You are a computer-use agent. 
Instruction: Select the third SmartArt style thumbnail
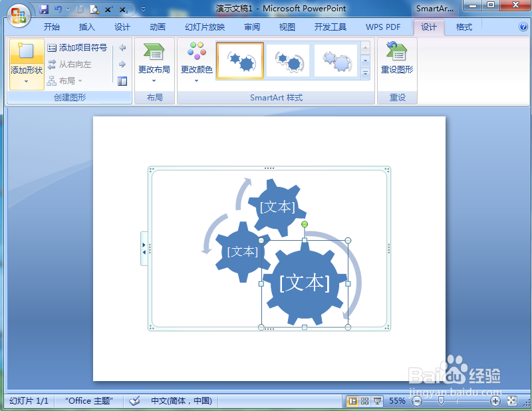(336, 61)
